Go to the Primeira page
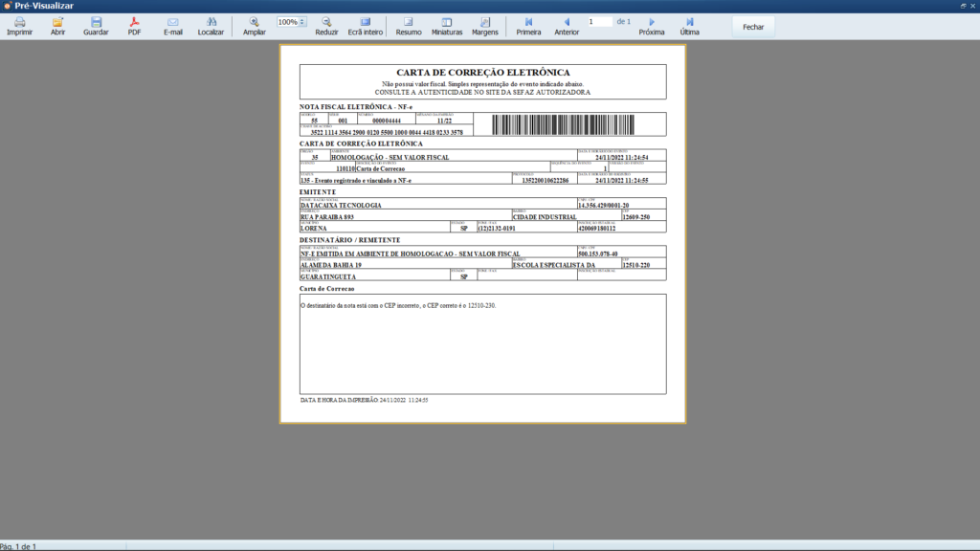The width and height of the screenshot is (980, 551). pyautogui.click(x=528, y=26)
